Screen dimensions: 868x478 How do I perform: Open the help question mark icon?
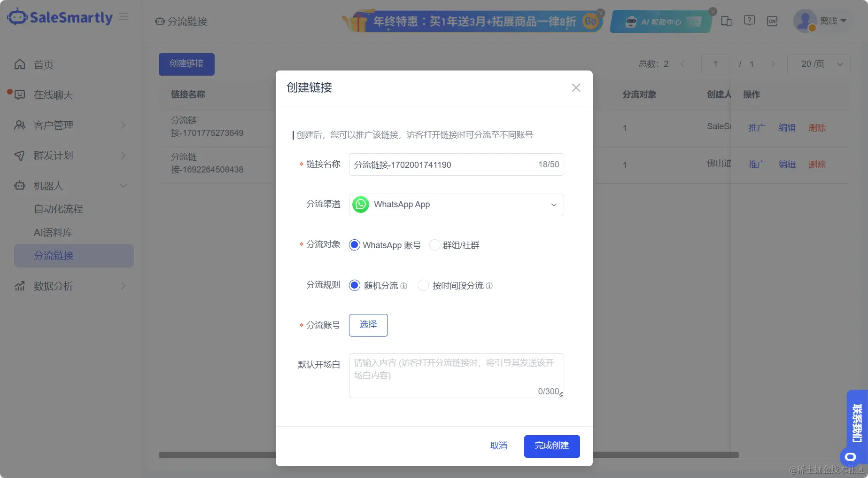point(749,21)
